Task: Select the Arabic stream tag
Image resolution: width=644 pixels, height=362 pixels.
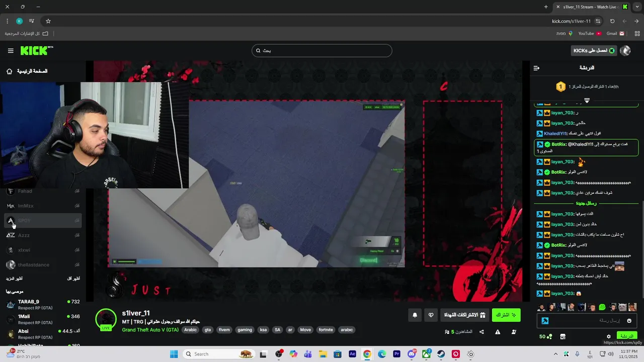Action: [x=190, y=330]
